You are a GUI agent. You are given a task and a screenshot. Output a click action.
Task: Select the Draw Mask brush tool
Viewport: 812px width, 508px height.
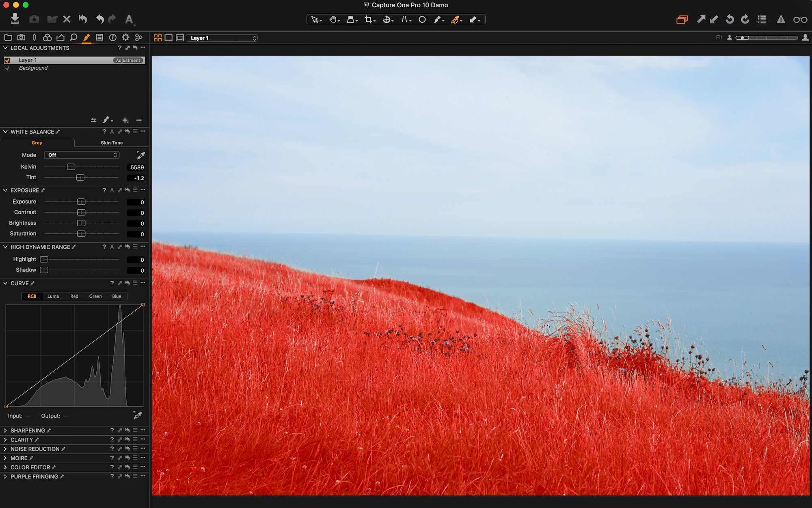coord(438,20)
